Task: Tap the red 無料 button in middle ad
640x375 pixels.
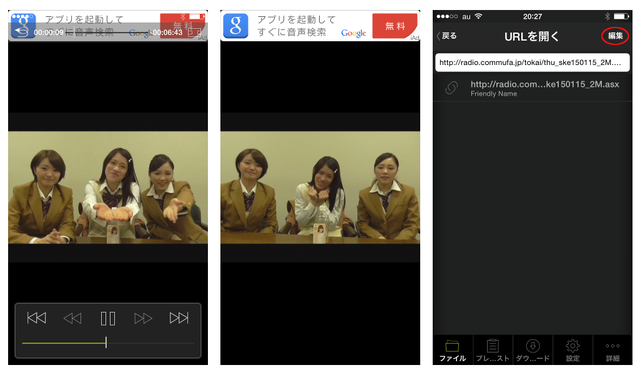Action: pyautogui.click(x=395, y=26)
